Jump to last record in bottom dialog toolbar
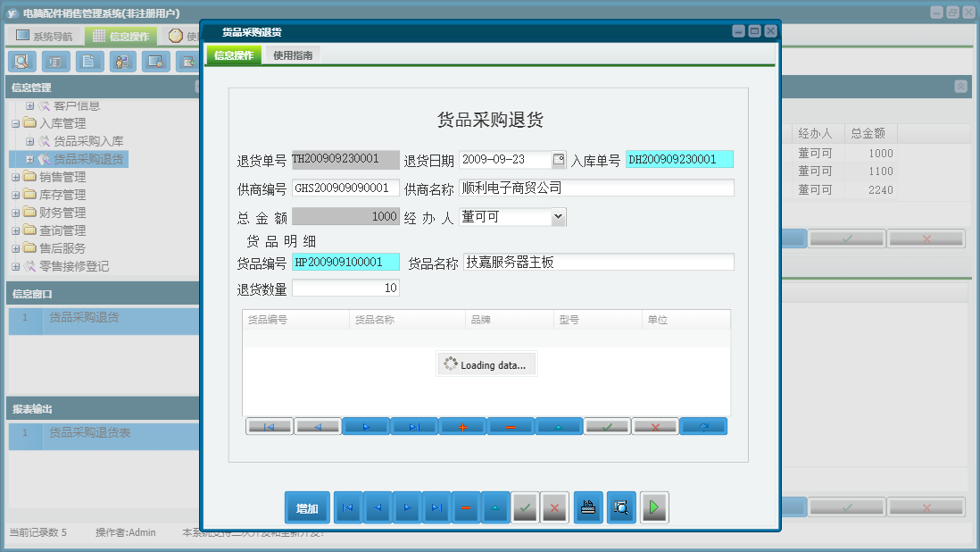The width and height of the screenshot is (980, 552). click(436, 507)
